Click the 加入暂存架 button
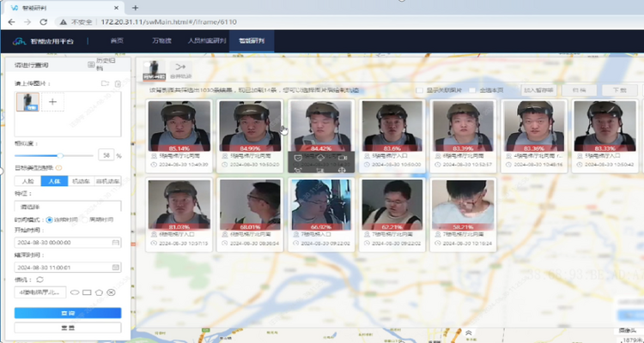The image size is (644, 343). 538,90
